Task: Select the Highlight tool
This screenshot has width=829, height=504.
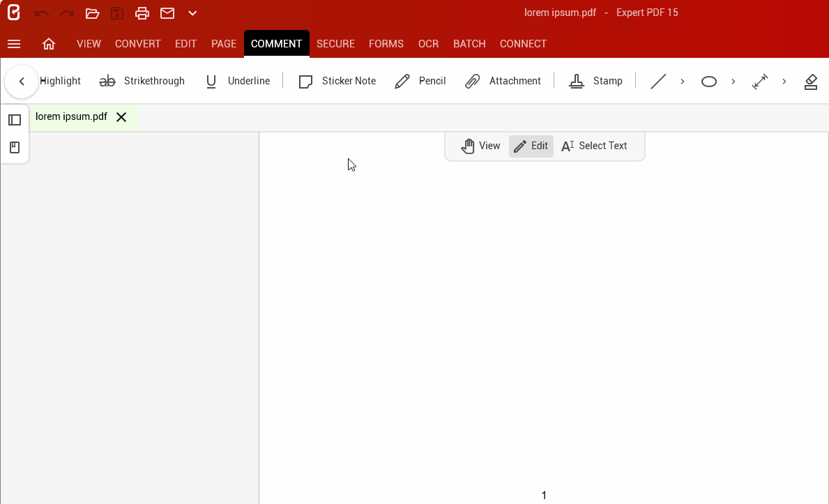Action: (x=60, y=81)
